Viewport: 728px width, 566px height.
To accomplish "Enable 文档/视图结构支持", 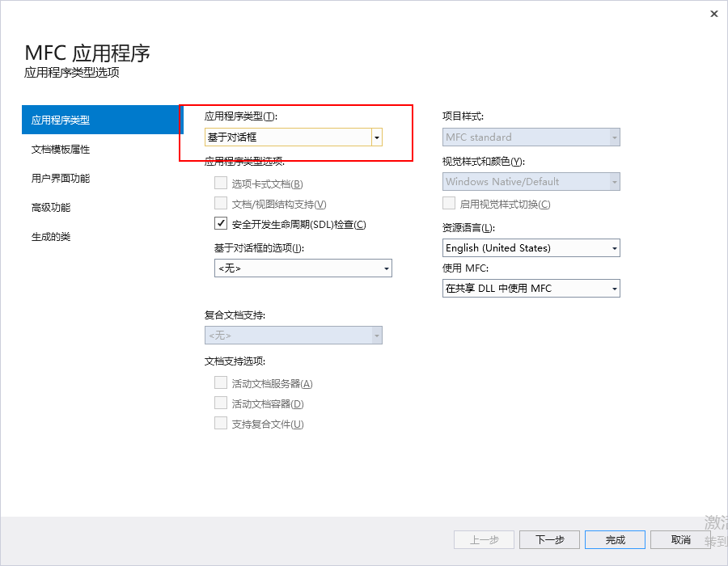I will (220, 203).
